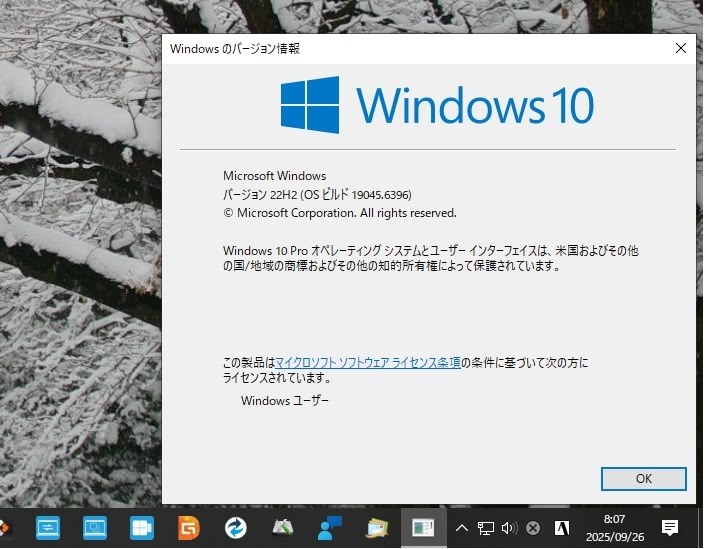Open the map with pencil taskbar icon
706x549 pixels.
point(283,527)
